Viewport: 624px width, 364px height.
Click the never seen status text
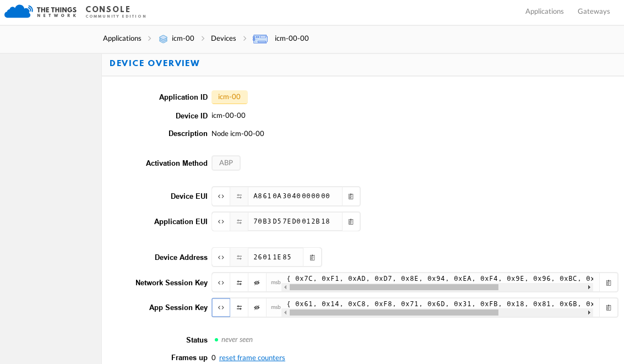237,340
